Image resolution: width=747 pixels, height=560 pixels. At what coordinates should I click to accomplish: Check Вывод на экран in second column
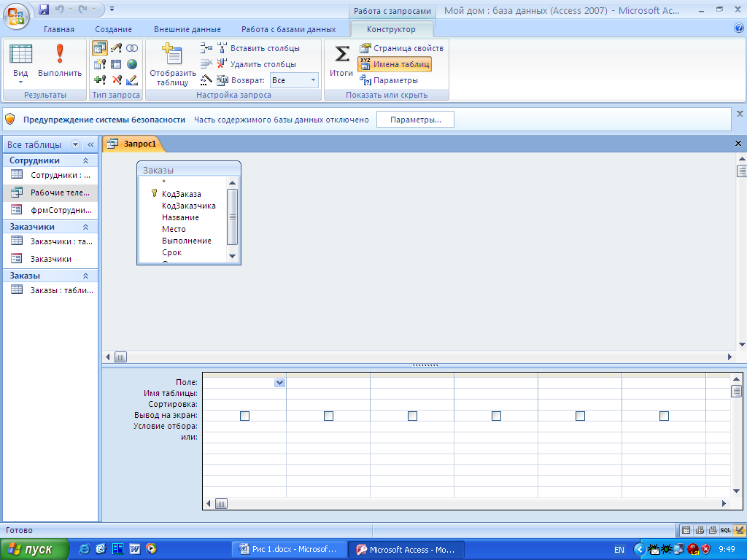click(x=329, y=416)
